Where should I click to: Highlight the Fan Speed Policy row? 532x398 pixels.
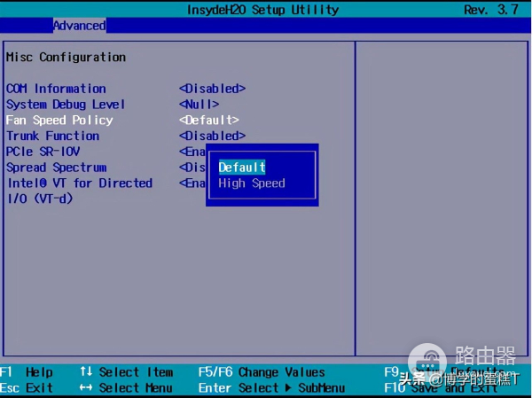coord(59,120)
